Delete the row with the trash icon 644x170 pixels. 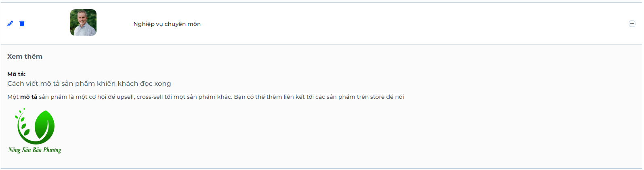click(x=22, y=23)
